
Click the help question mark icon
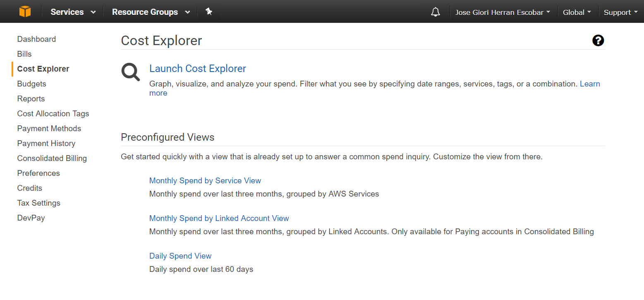tap(598, 41)
